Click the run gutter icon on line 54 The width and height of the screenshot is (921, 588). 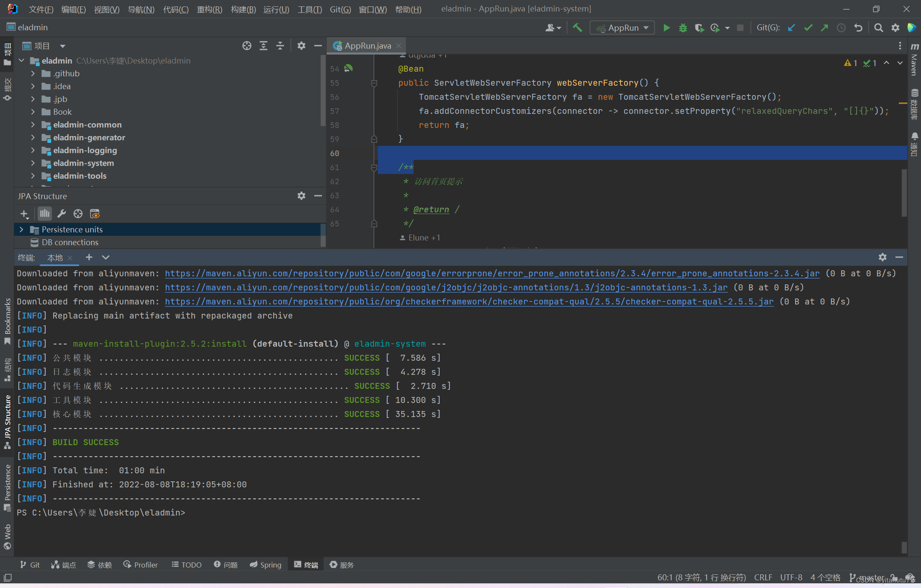(348, 68)
